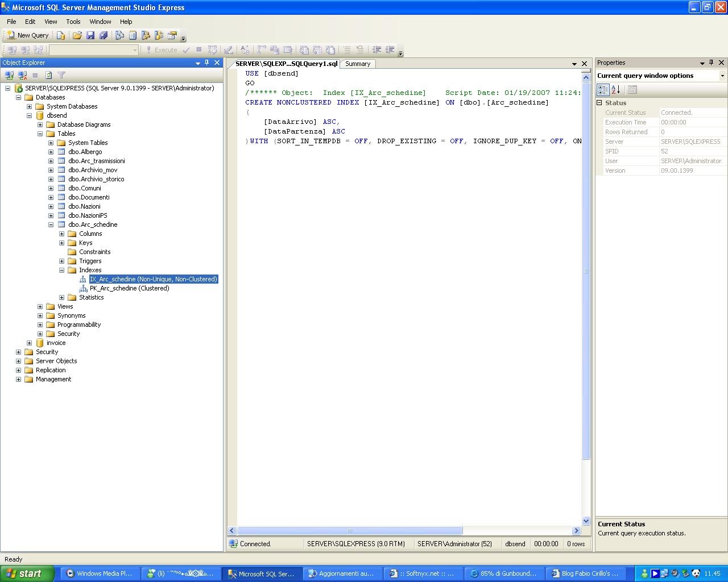
Task: Expand the Management node
Action: [x=18, y=379]
